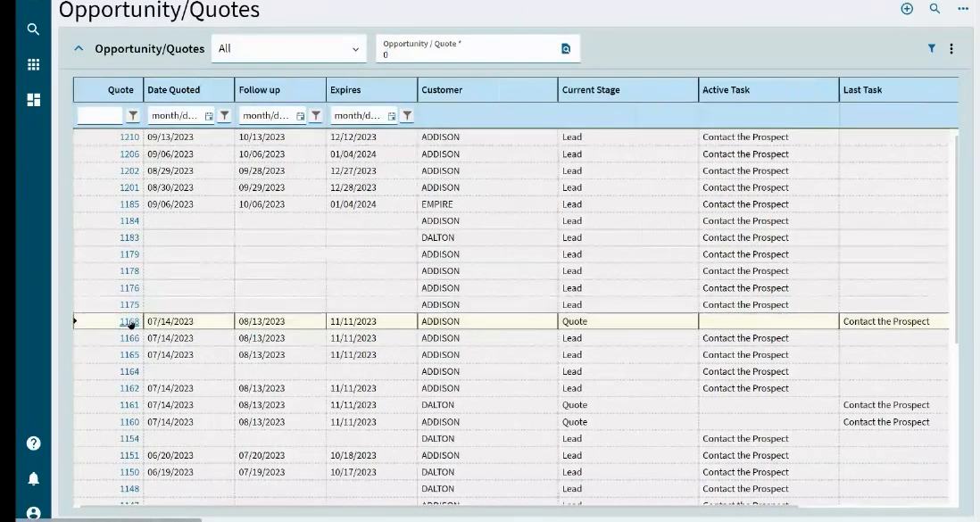Open quote 1151 link
Viewport: 980px width, 522px height.
pos(129,456)
